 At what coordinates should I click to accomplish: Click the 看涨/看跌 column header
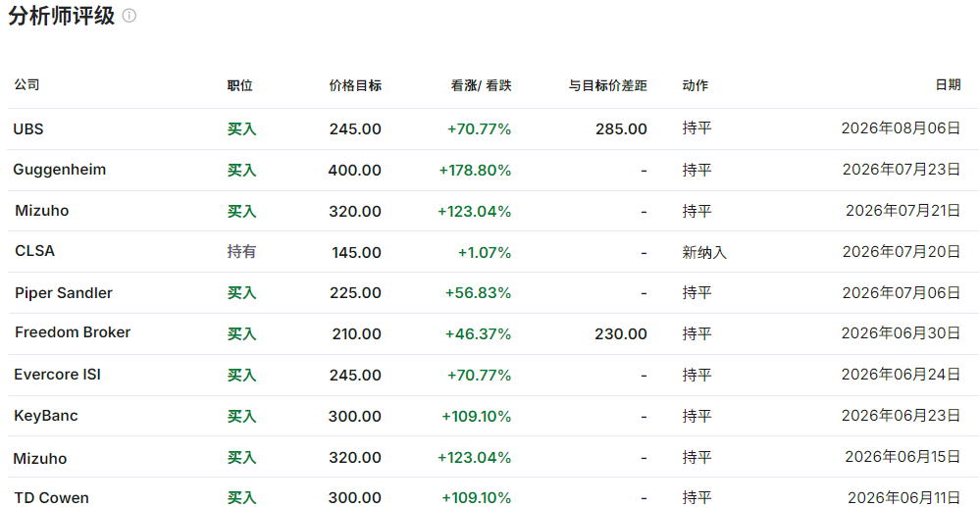[482, 85]
